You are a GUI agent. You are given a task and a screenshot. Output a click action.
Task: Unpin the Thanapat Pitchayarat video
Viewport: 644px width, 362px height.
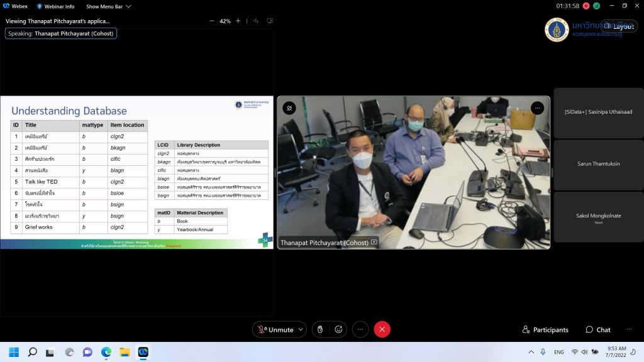tap(289, 108)
